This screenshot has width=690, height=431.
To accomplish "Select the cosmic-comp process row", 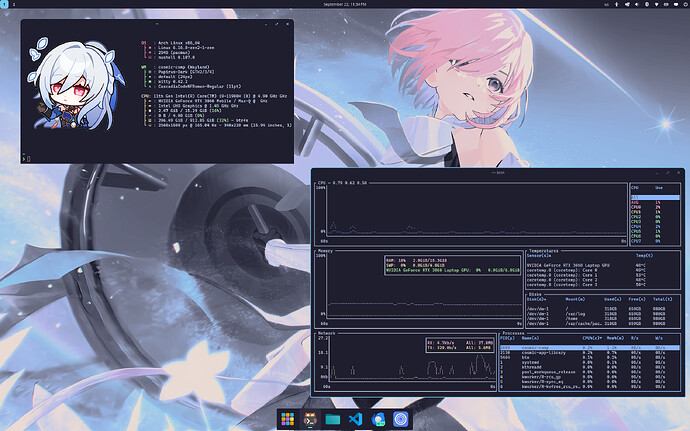I will coord(590,348).
